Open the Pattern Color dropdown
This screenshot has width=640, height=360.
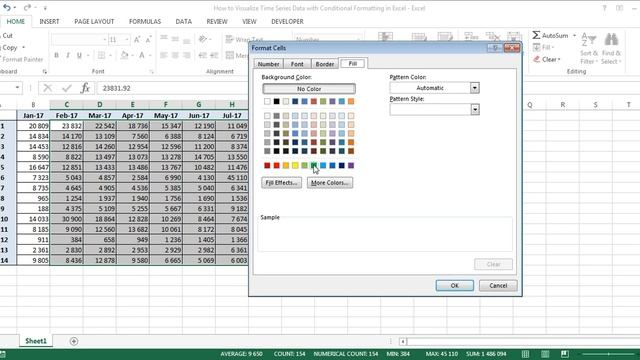pos(474,88)
